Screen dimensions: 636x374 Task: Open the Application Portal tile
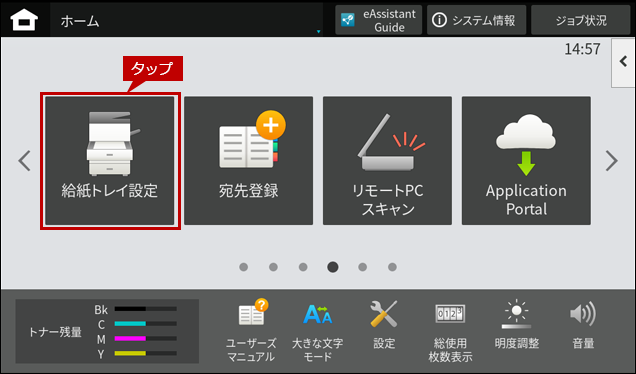526,161
